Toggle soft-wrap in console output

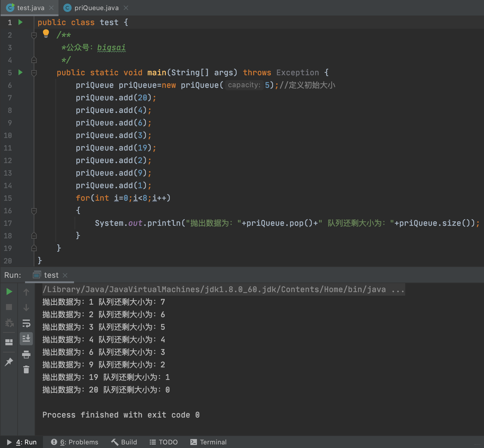(x=26, y=323)
